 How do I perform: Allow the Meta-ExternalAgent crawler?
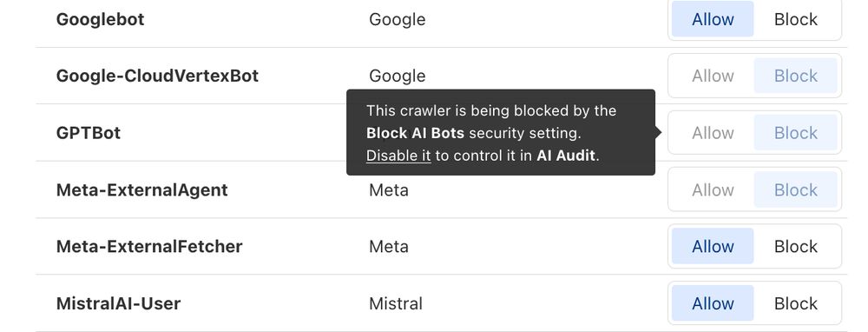[713, 190]
